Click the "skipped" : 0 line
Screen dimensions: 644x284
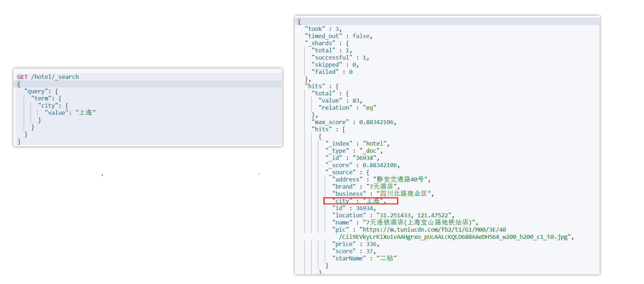[335, 65]
